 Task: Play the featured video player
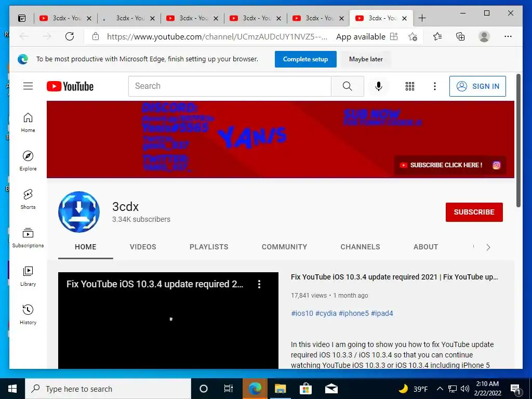(x=168, y=321)
